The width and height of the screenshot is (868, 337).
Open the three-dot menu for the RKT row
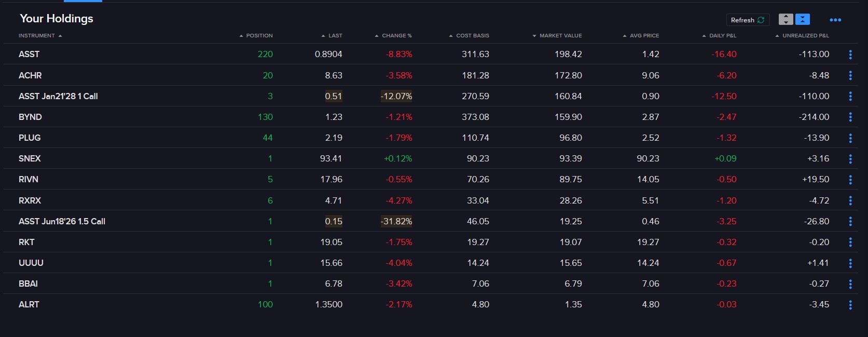[x=850, y=242]
